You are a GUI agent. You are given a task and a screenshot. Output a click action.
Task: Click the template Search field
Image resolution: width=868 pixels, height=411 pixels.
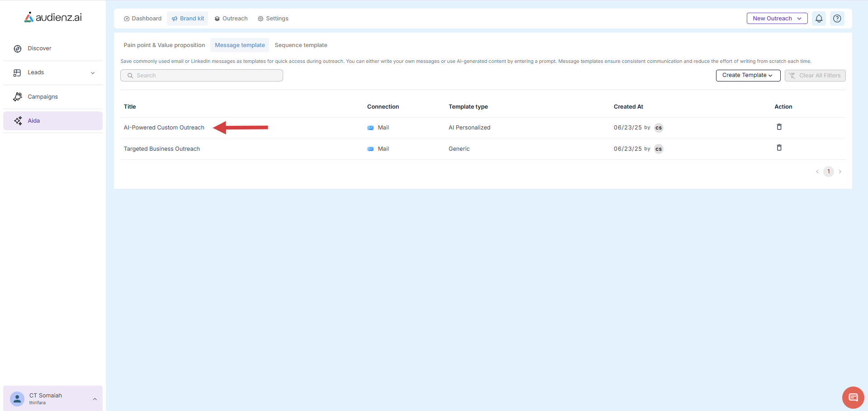(x=202, y=76)
